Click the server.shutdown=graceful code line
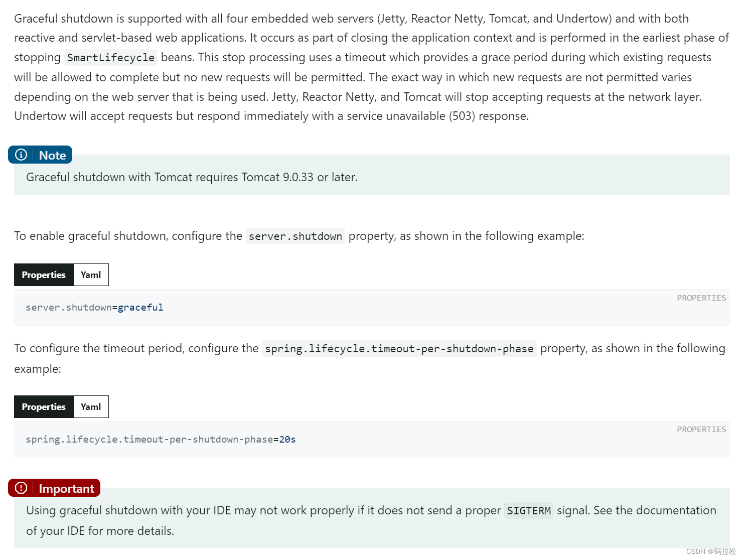The image size is (744, 560). pos(95,308)
